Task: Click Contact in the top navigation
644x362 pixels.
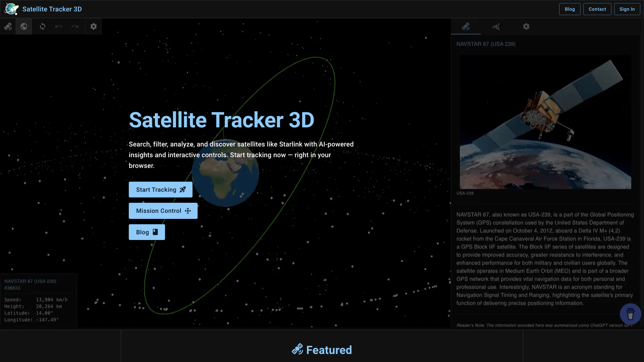Action: [597, 9]
